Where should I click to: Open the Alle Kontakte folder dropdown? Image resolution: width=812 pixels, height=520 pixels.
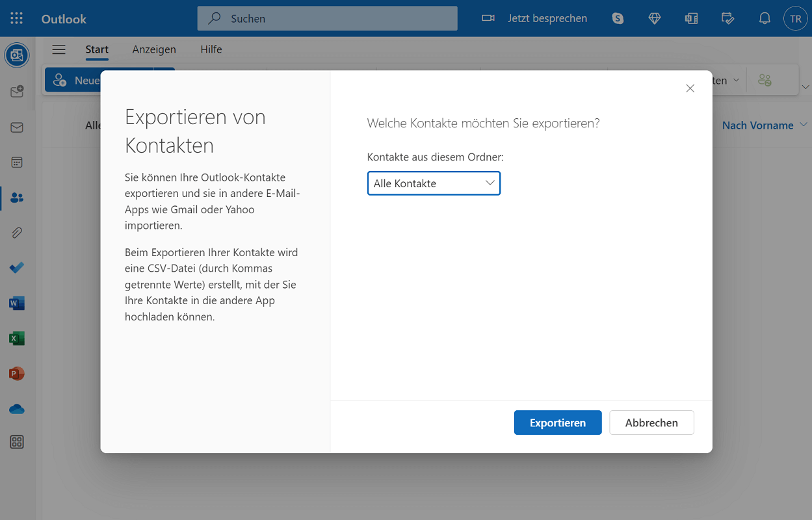point(434,183)
